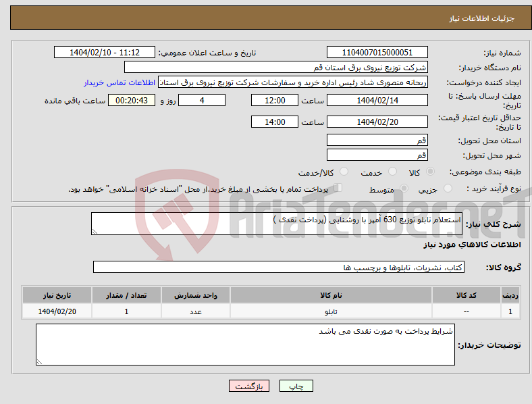532x404 pixels.
Task: Click the remaining days field showing 4
Action: click(x=202, y=100)
